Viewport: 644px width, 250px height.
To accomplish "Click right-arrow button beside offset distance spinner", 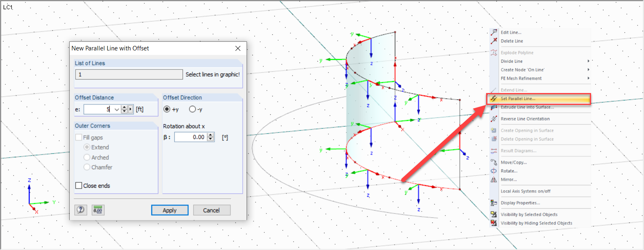I will click(130, 109).
